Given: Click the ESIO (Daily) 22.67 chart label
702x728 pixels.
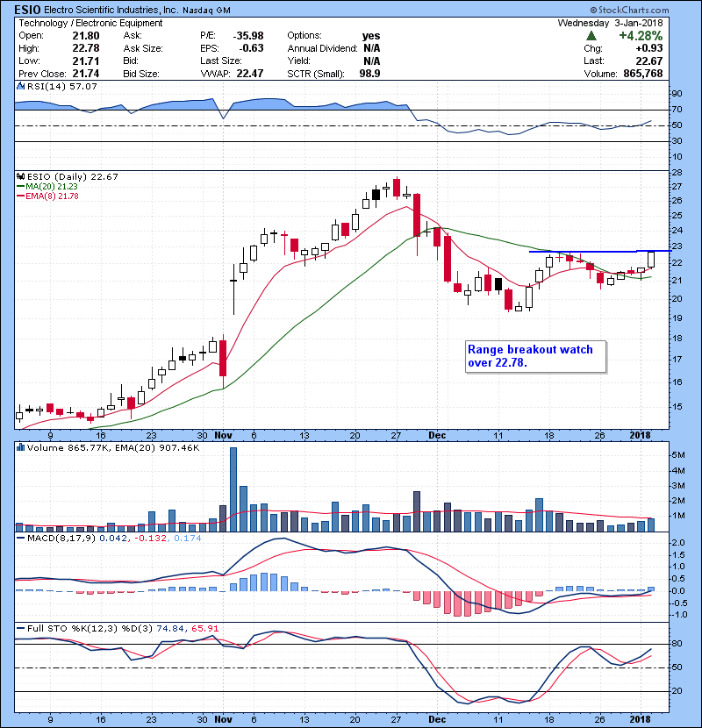Looking at the screenshot, I should [x=73, y=176].
